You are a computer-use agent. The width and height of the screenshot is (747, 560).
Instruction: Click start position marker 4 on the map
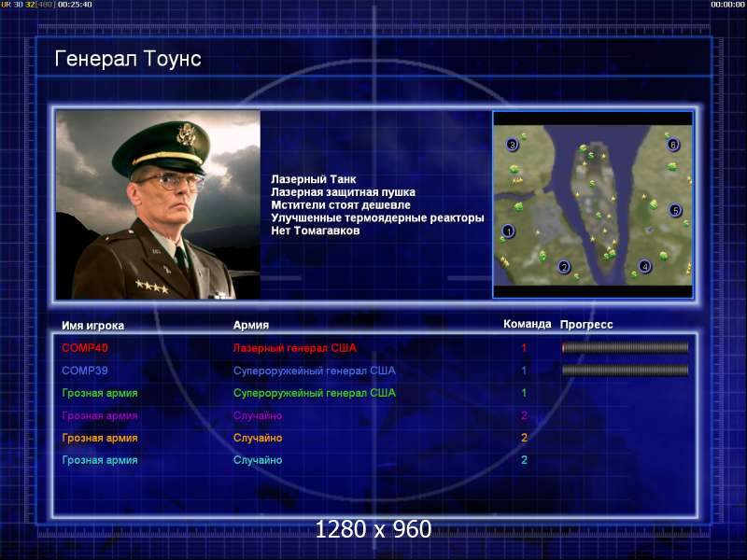[644, 266]
